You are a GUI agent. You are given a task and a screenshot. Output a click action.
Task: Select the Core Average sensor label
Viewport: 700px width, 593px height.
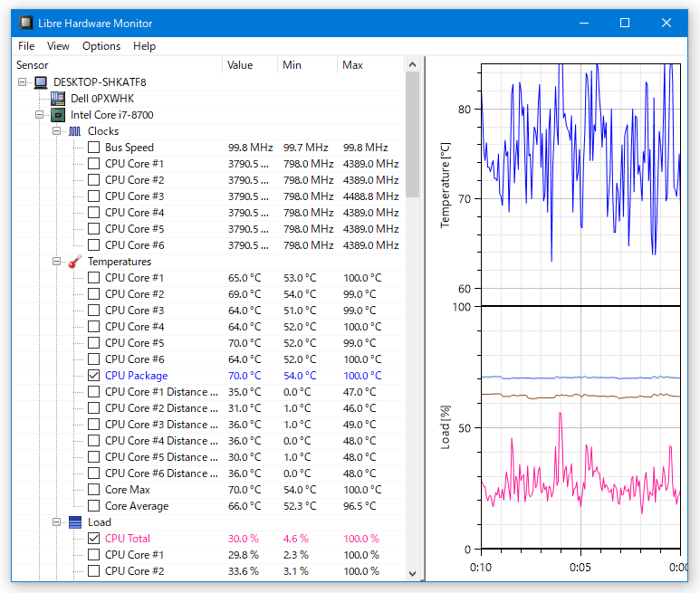click(137, 505)
